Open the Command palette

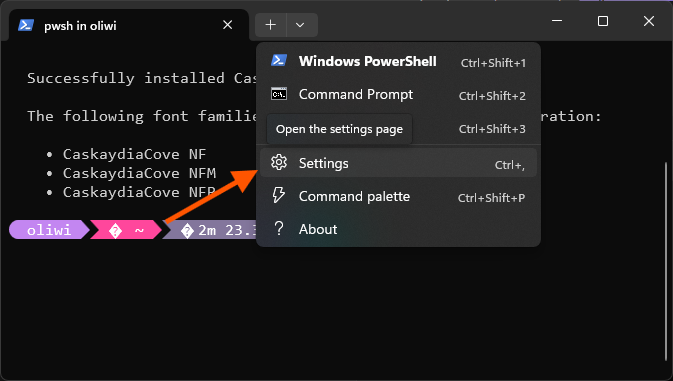pos(398,197)
